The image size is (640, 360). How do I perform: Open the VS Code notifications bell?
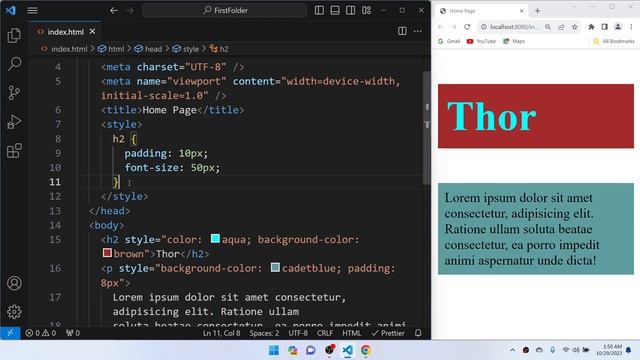[418, 333]
